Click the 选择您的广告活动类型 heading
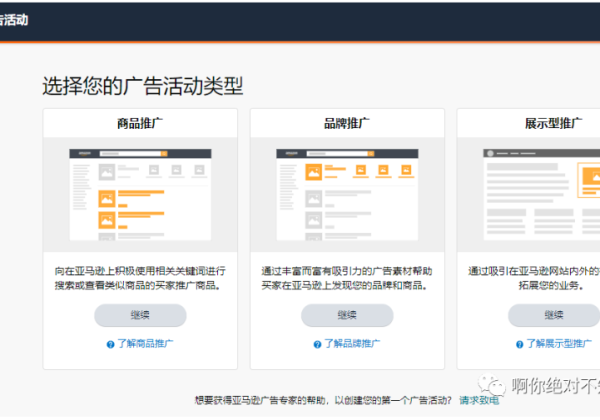The height and width of the screenshot is (420, 600). tap(143, 86)
